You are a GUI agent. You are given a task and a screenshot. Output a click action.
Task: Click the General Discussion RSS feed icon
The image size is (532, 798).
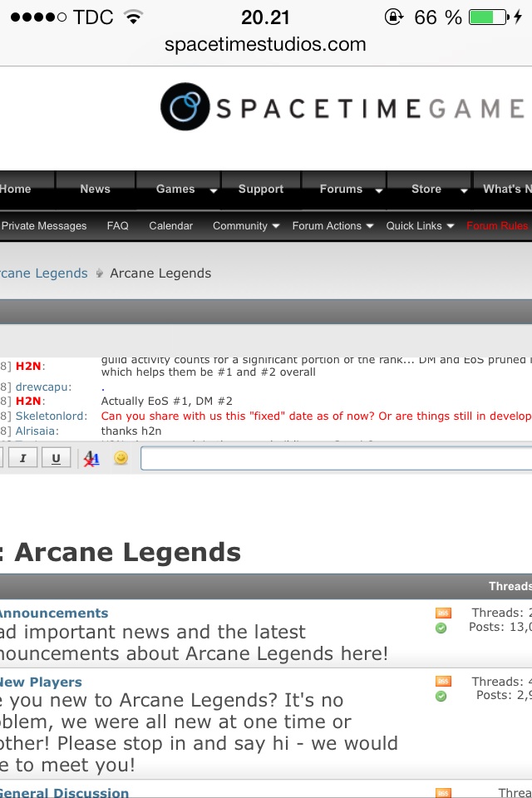point(443,793)
